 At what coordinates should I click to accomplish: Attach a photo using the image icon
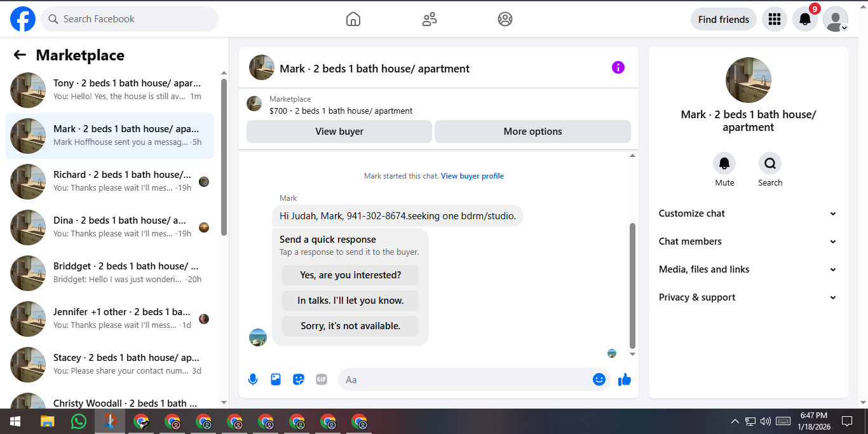276,379
